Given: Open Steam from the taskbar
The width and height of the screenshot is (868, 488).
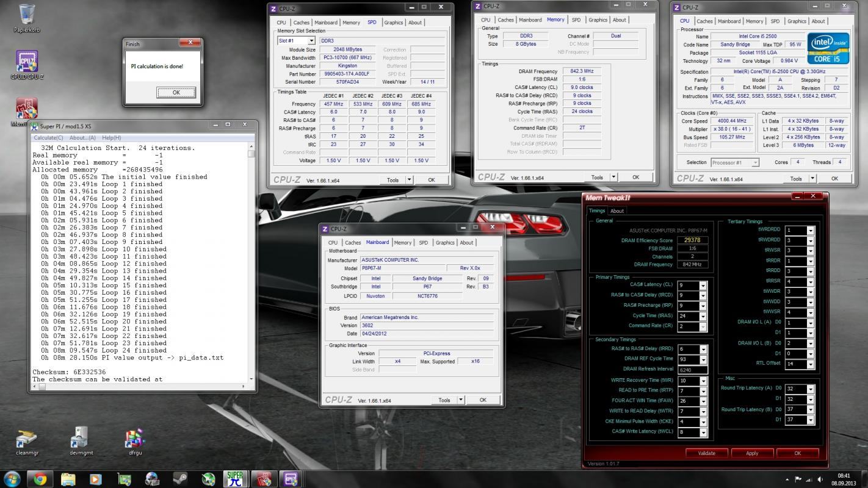Looking at the screenshot, I should pos(181,478).
